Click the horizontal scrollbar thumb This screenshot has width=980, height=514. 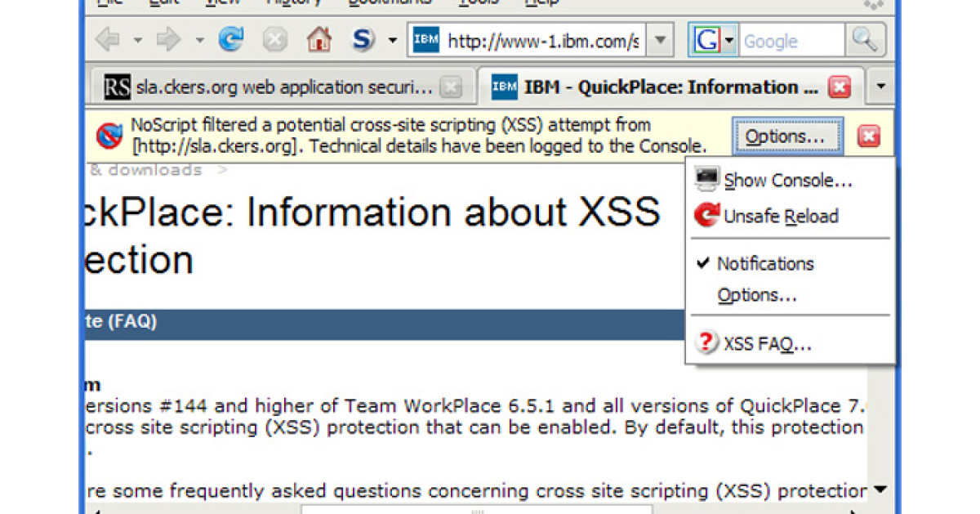click(x=477, y=510)
